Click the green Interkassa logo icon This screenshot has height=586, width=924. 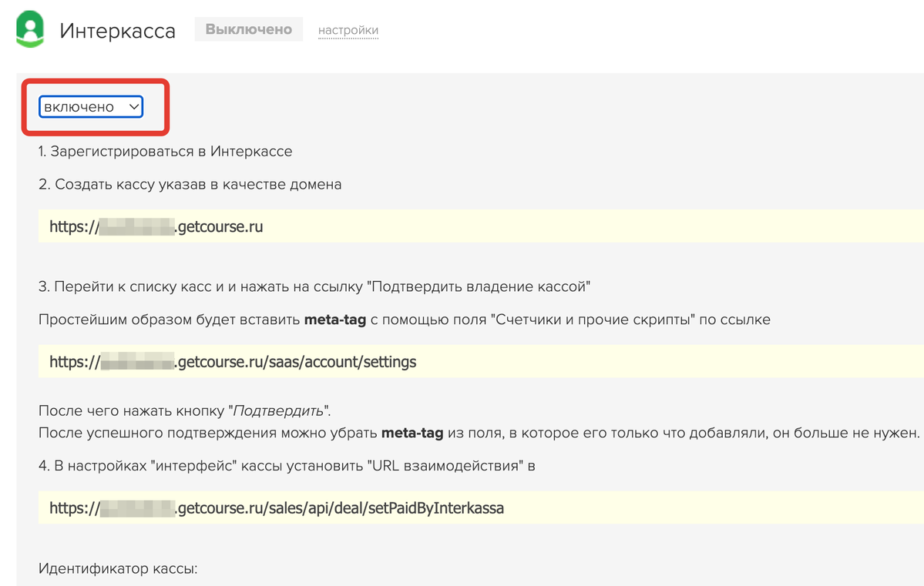30,28
